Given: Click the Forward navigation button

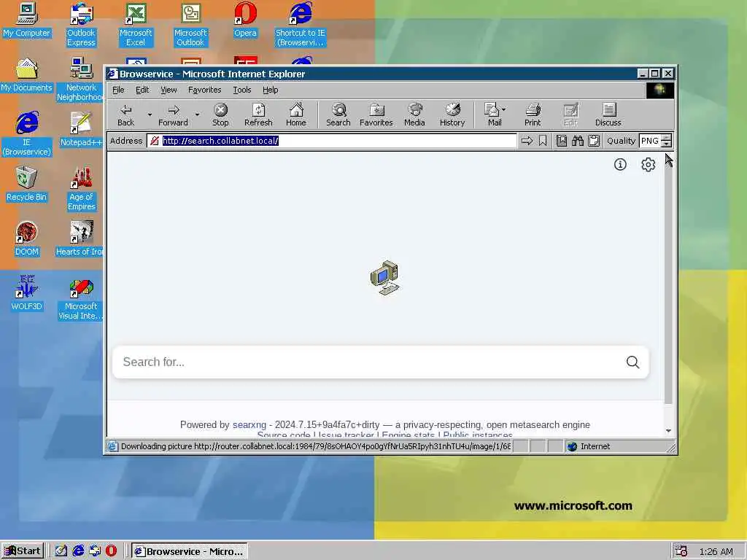Looking at the screenshot, I should 173,114.
